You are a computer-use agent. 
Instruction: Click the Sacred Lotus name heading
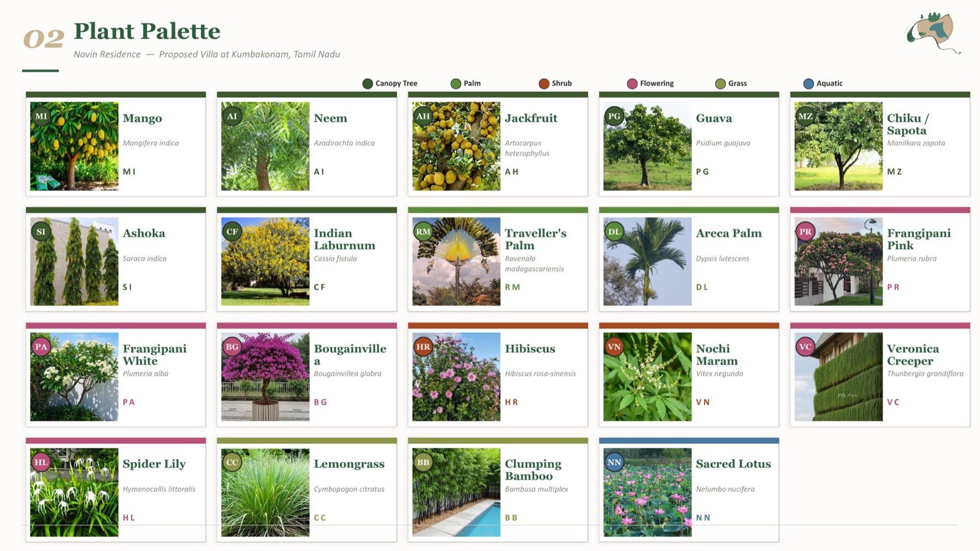(733, 464)
